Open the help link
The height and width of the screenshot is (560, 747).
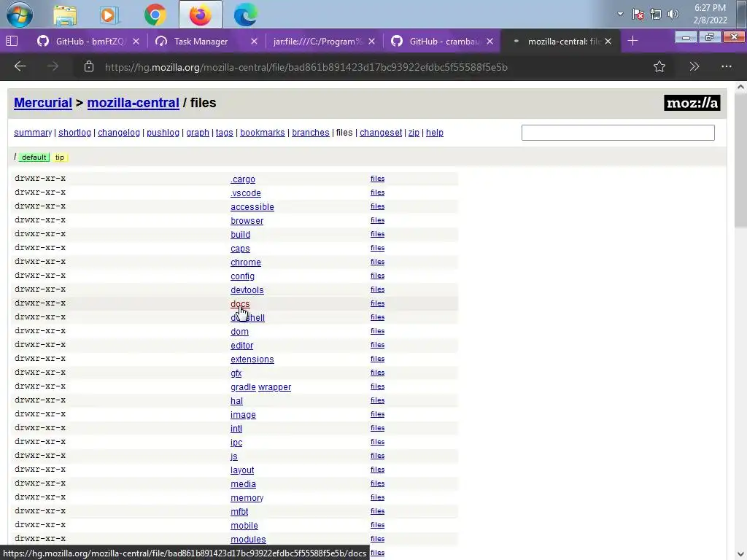click(435, 133)
